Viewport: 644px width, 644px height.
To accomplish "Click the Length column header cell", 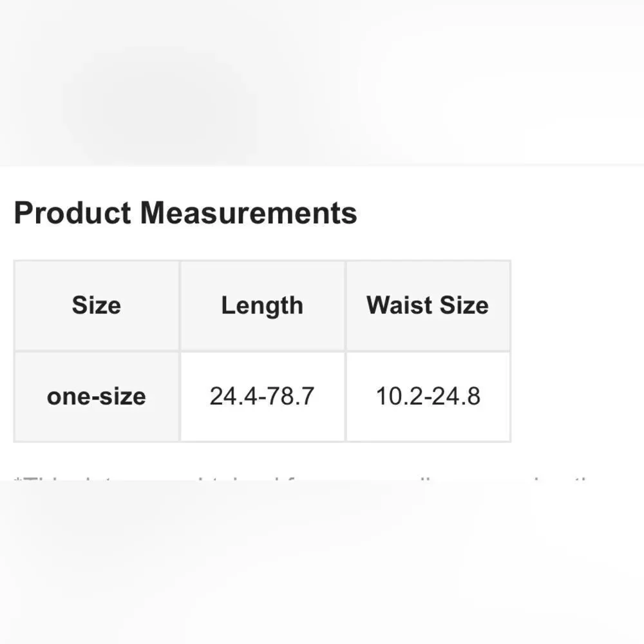I will tap(262, 305).
